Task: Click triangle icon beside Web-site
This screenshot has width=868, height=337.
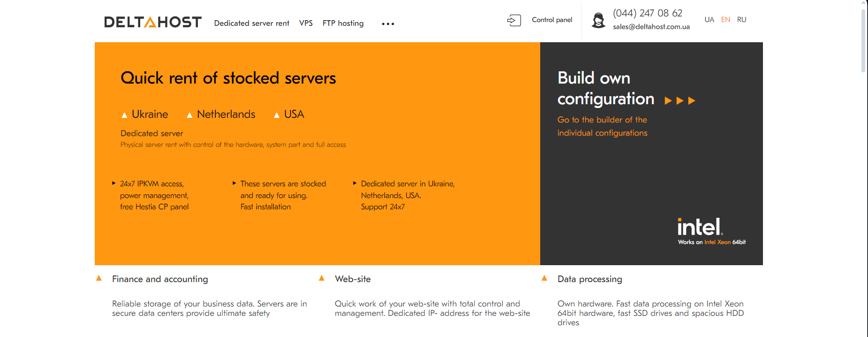Action: tap(322, 278)
